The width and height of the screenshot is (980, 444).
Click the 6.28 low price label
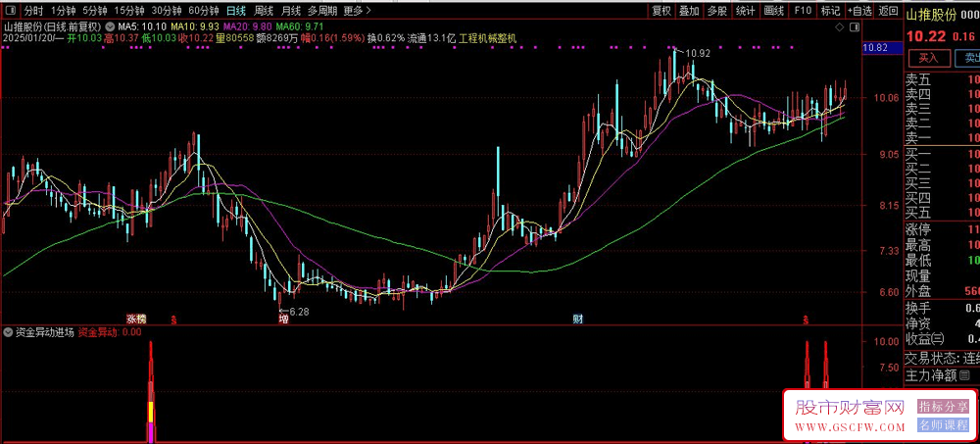point(299,311)
